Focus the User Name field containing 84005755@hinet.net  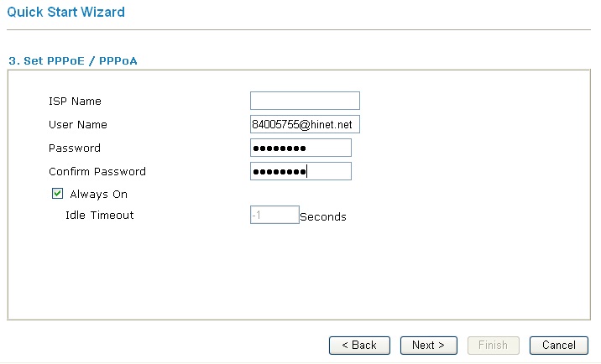click(305, 125)
